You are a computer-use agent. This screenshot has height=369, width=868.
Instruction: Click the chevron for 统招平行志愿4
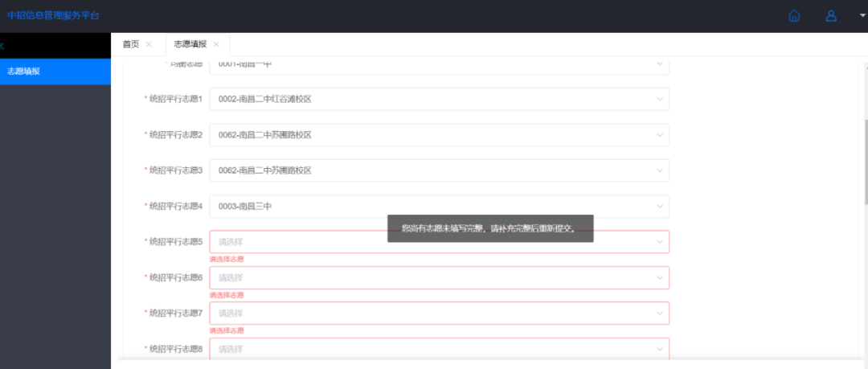[x=660, y=207]
